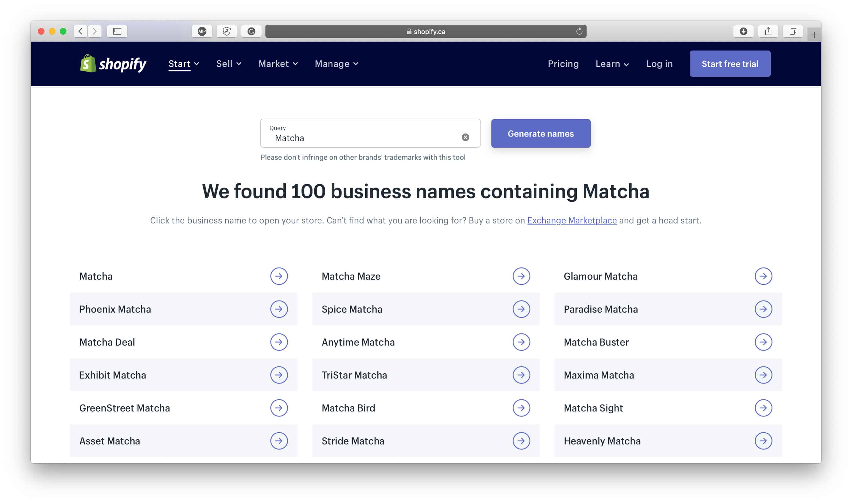The width and height of the screenshot is (852, 504).
Task: Open the Safari share menu
Action: click(x=768, y=31)
